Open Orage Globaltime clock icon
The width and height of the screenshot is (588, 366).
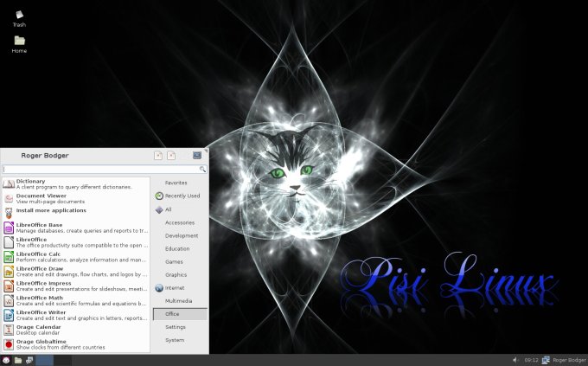click(x=9, y=344)
